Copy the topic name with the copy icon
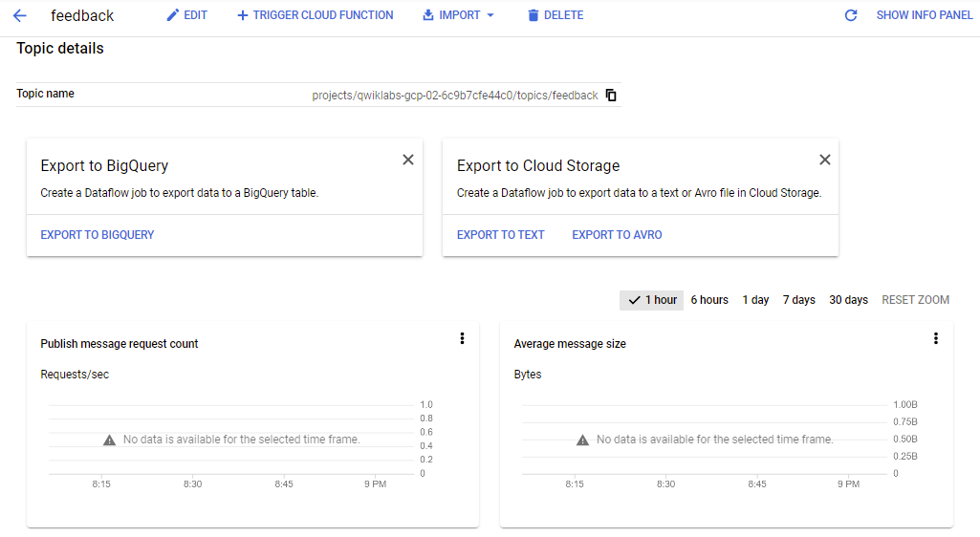The image size is (980, 537). [x=611, y=95]
